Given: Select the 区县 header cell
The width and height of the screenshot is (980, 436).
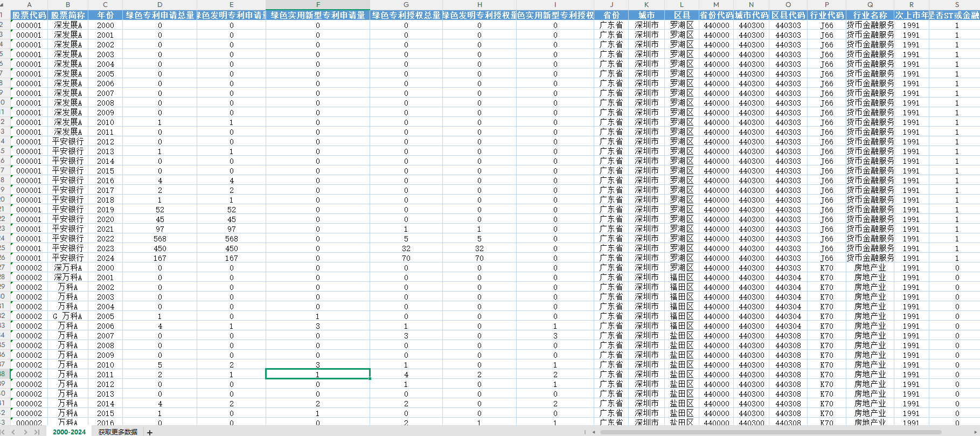Looking at the screenshot, I should pyautogui.click(x=682, y=15).
